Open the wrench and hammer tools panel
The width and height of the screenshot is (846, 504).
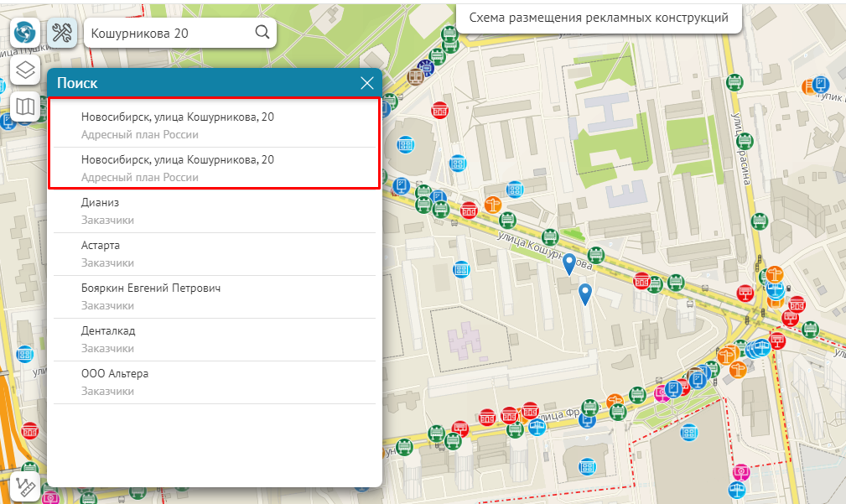point(62,33)
